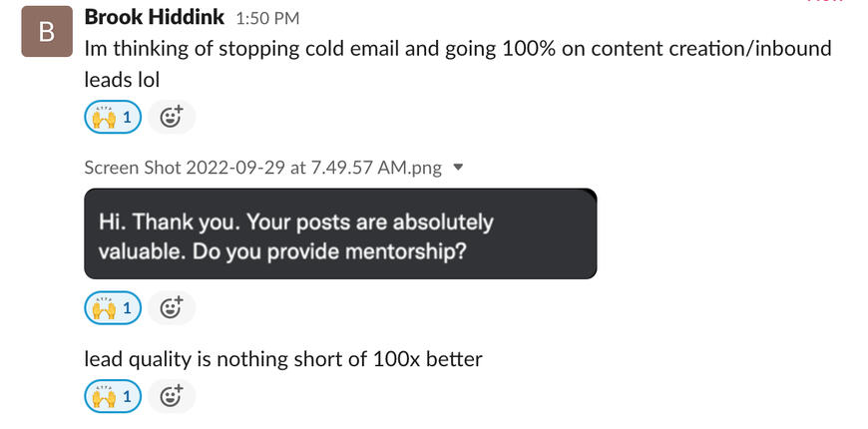Screen dimensions: 868x429
Task: Click "content creation/inbound" in the first message
Action: [710, 48]
